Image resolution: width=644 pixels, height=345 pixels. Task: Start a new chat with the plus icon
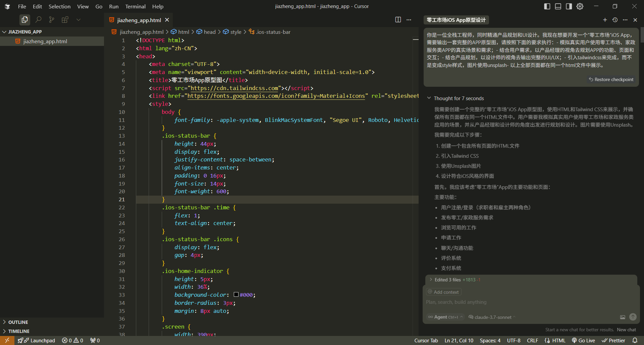[605, 20]
